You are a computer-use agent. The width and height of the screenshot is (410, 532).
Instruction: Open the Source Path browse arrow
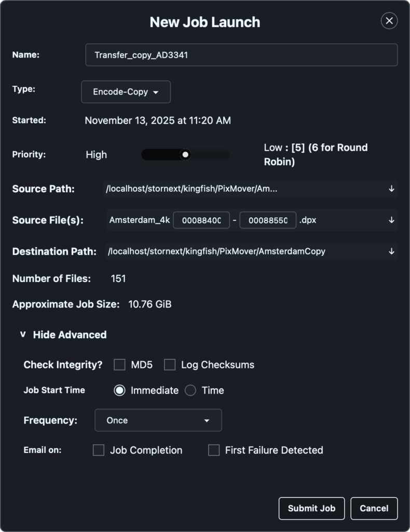pos(391,189)
